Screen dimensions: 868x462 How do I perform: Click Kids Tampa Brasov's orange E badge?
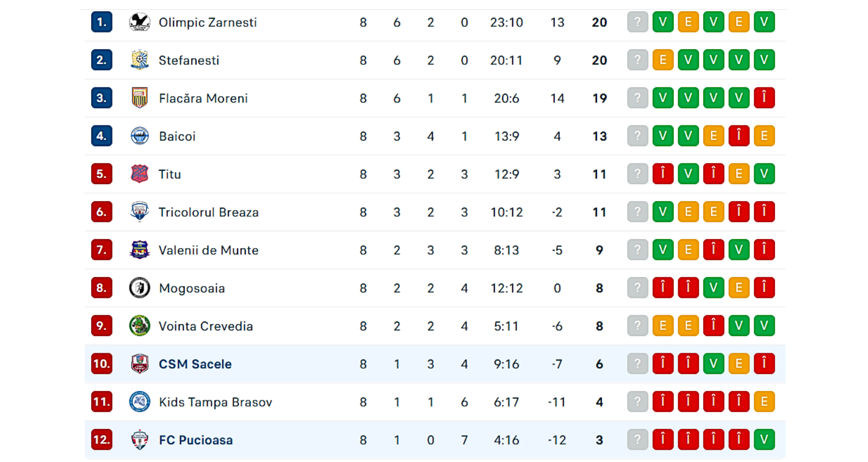764,402
